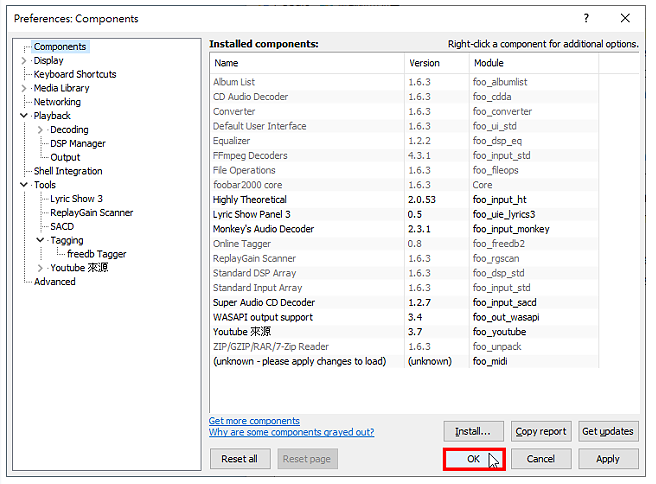Collapse the Tagging tree node
The image size is (656, 484).
pos(40,240)
